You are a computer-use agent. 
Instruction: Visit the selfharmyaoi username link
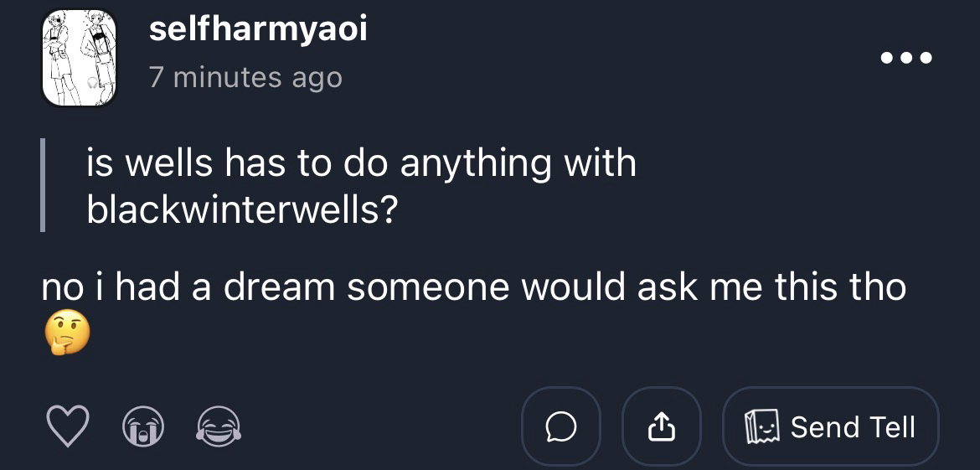(258, 30)
